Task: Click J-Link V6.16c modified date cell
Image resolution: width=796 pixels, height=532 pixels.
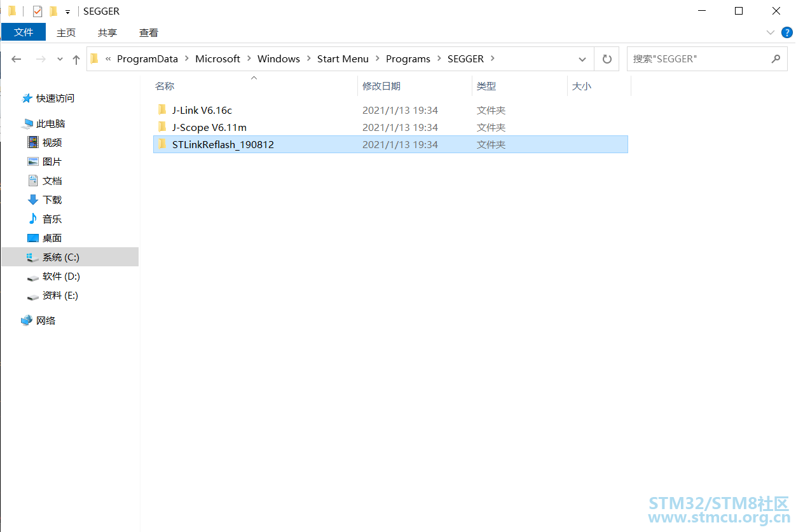Action: [400, 110]
